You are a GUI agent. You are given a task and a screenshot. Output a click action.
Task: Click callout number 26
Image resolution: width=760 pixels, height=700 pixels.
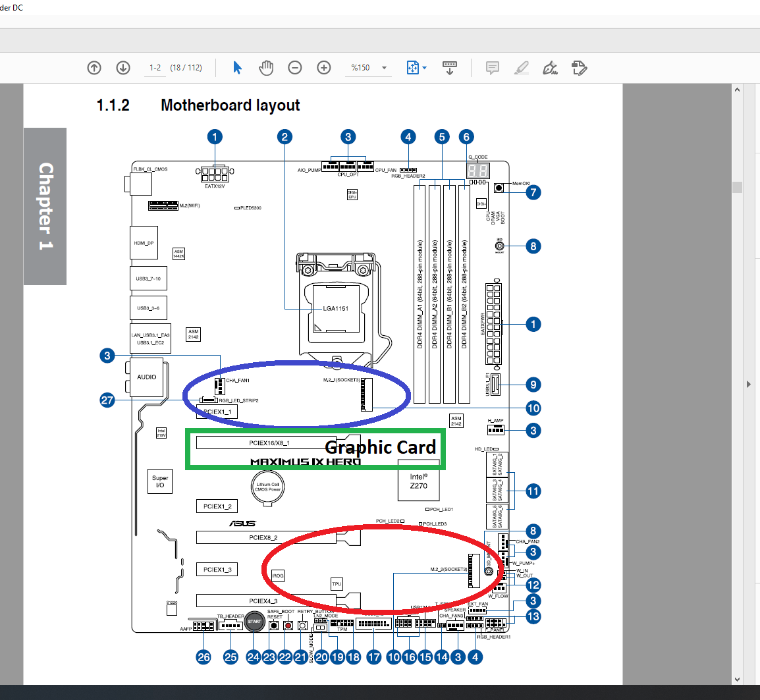pyautogui.click(x=204, y=657)
